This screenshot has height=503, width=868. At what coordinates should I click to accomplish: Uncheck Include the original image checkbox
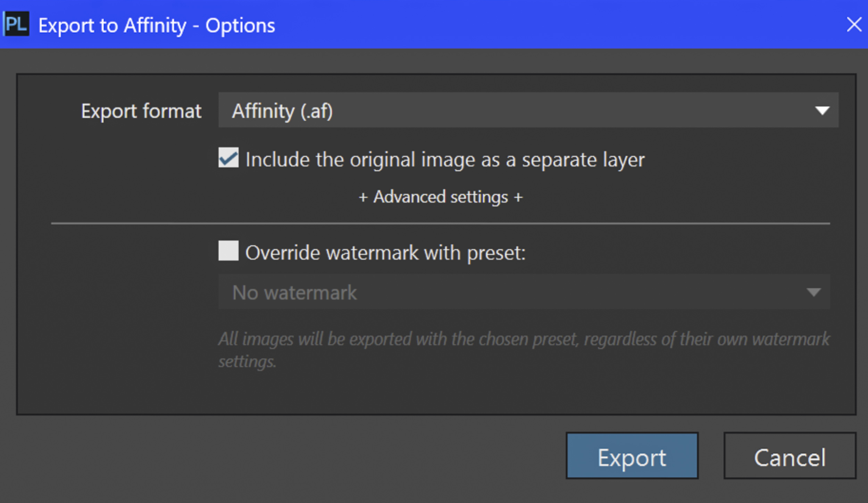tap(228, 158)
